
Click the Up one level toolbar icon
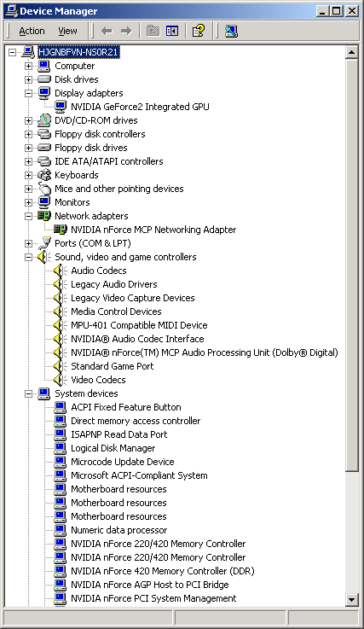(153, 31)
